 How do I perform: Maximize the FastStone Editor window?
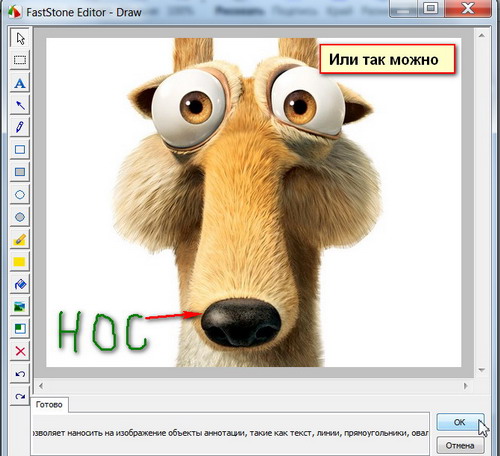[431, 8]
